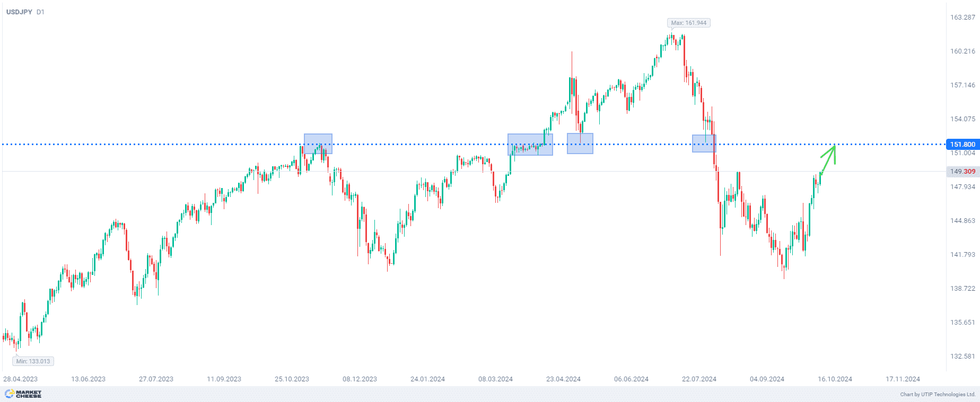Click the blue zone at the July 2024 drop
Image resolution: width=980 pixels, height=402 pixels.
coord(704,144)
